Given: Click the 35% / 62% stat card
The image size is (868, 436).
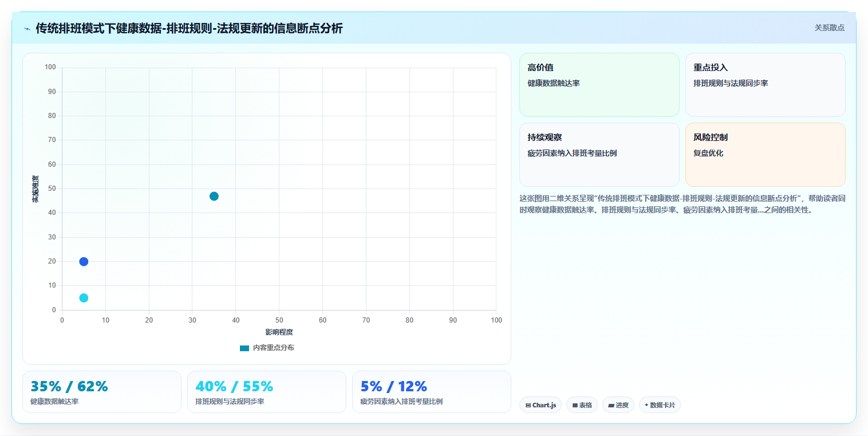Looking at the screenshot, I should click(x=102, y=392).
